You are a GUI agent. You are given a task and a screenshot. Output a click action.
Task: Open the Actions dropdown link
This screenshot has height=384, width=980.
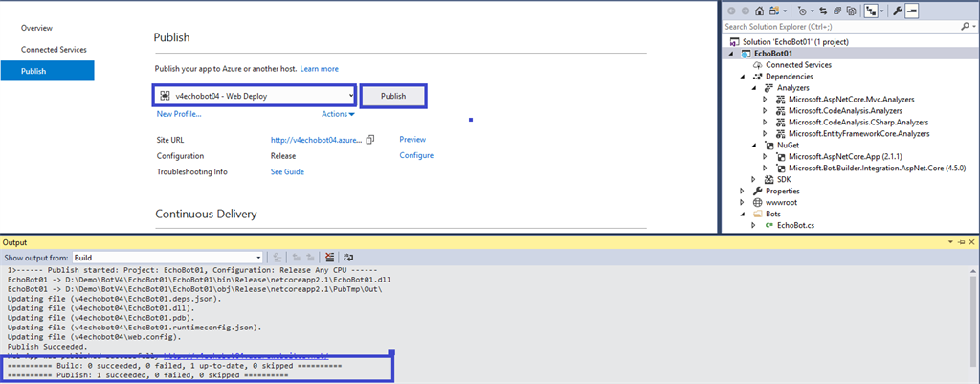(338, 114)
